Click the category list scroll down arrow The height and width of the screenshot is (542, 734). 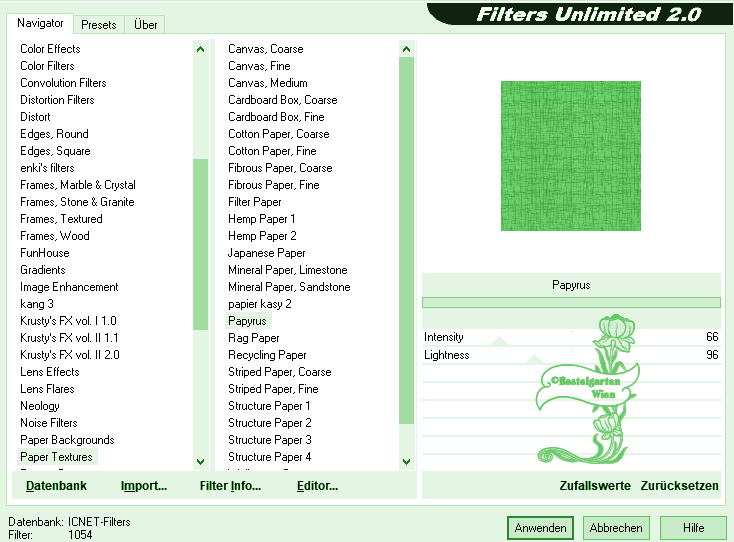(x=200, y=461)
